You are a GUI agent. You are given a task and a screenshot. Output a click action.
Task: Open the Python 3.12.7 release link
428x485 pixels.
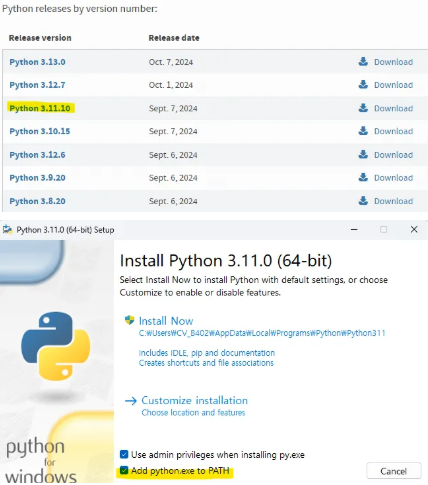pos(37,85)
